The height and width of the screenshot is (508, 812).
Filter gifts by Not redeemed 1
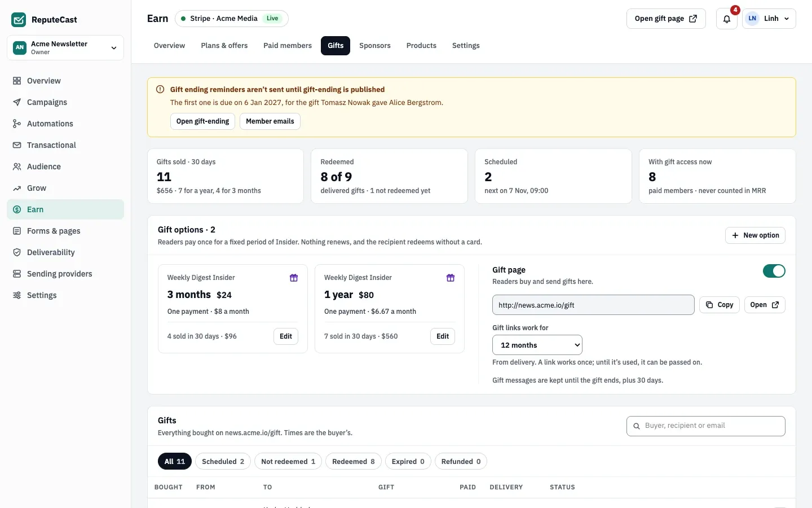(288, 461)
